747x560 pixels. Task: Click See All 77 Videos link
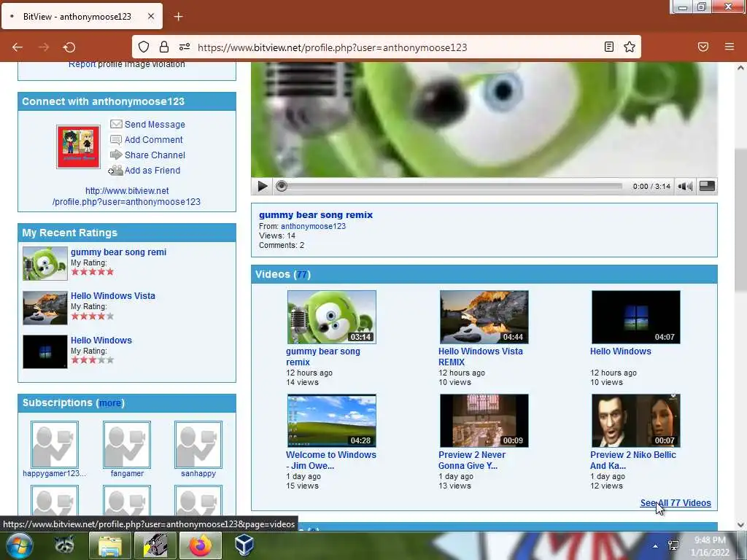tap(676, 503)
